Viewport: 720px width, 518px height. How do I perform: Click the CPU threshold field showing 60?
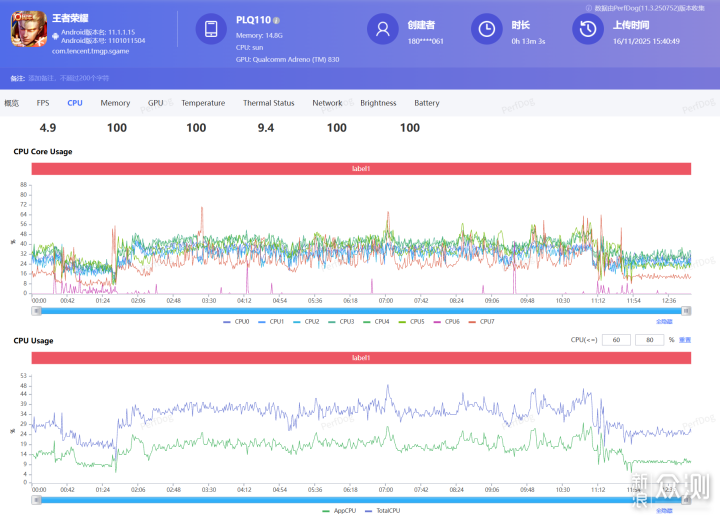(x=616, y=340)
